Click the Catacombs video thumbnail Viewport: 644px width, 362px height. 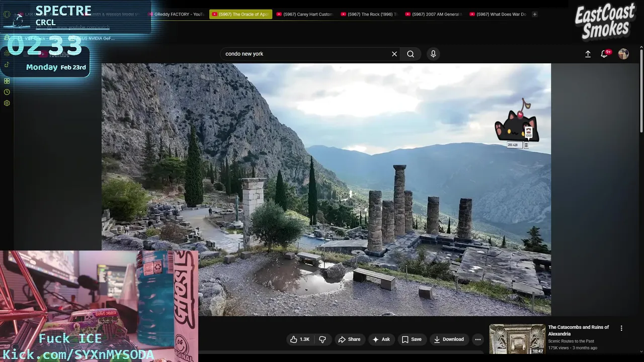click(517, 339)
